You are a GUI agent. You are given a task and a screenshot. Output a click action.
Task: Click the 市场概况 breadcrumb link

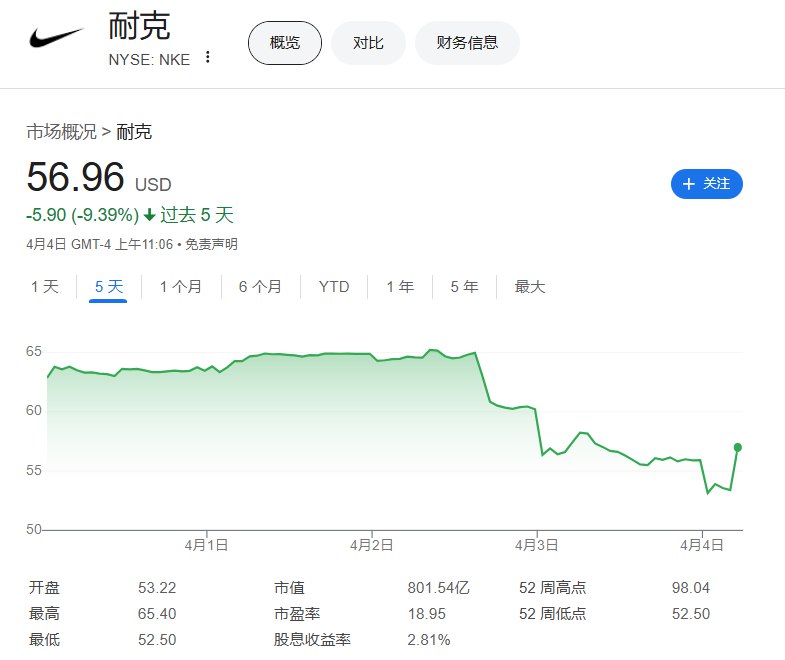click(61, 132)
